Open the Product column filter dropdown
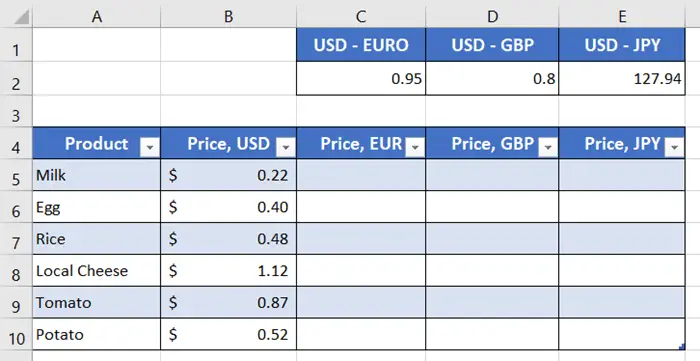Image resolution: width=700 pixels, height=361 pixels. point(150,147)
